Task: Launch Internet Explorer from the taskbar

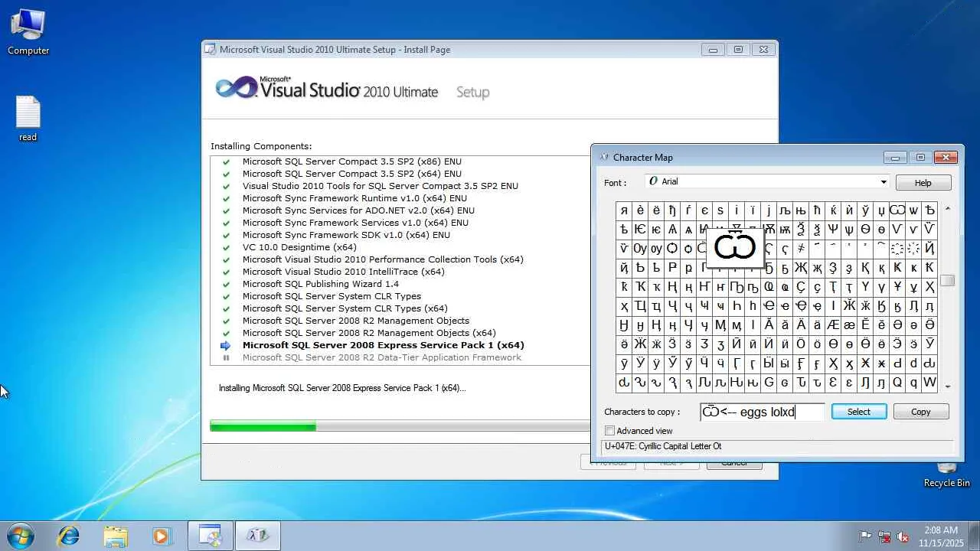Action: point(68,536)
